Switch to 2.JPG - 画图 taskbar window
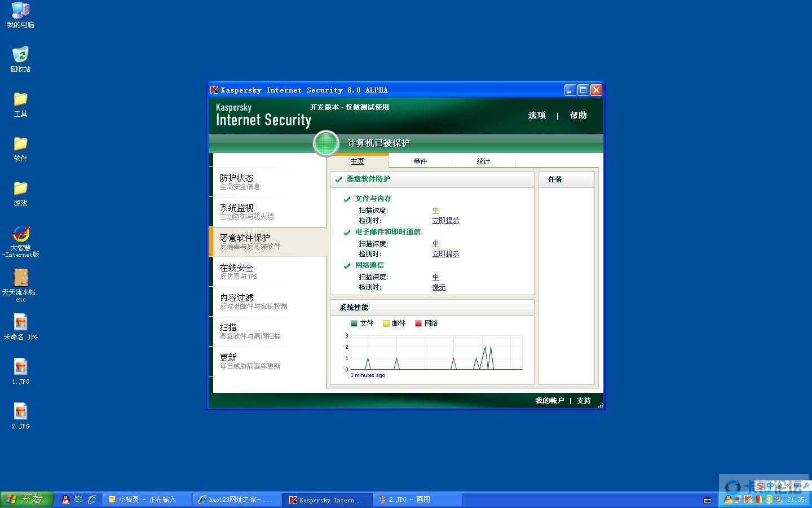Image resolution: width=812 pixels, height=508 pixels. coord(417,500)
